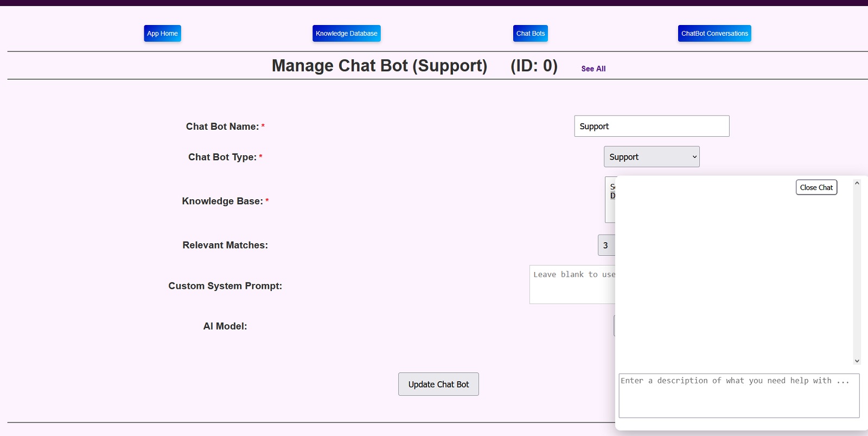Click the Knowledge Base selection list
This screenshot has height=436, width=868.
click(610, 200)
